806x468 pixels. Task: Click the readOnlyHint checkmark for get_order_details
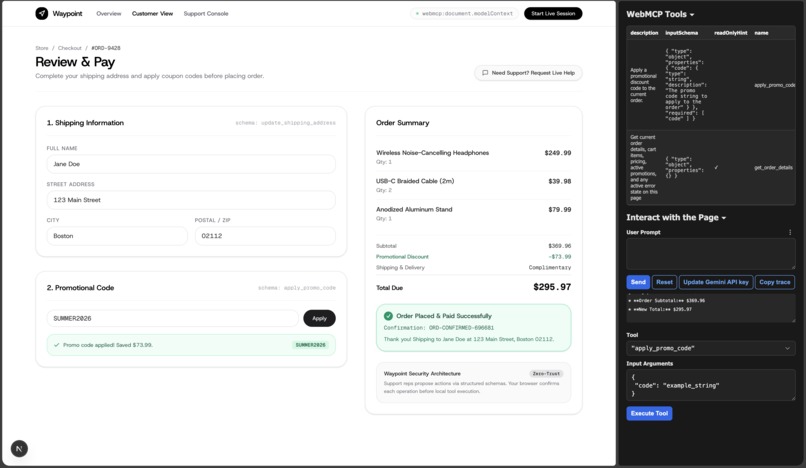716,168
